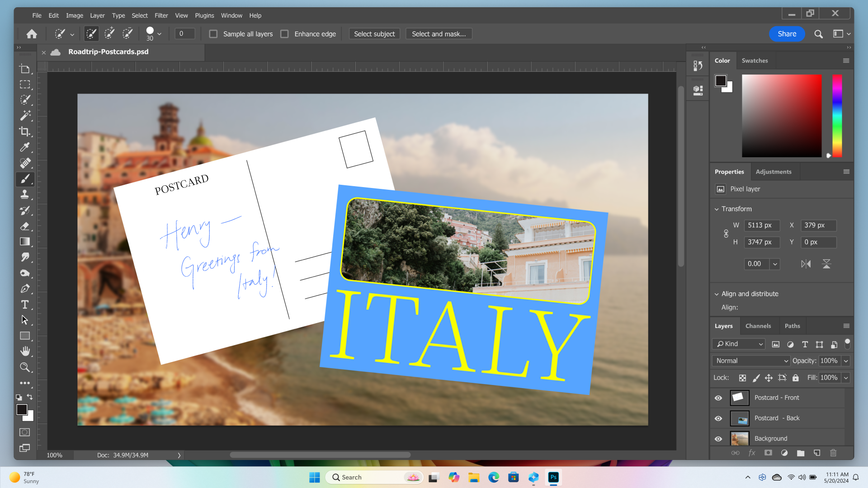Select the Path Selection arrow tool

click(x=25, y=320)
